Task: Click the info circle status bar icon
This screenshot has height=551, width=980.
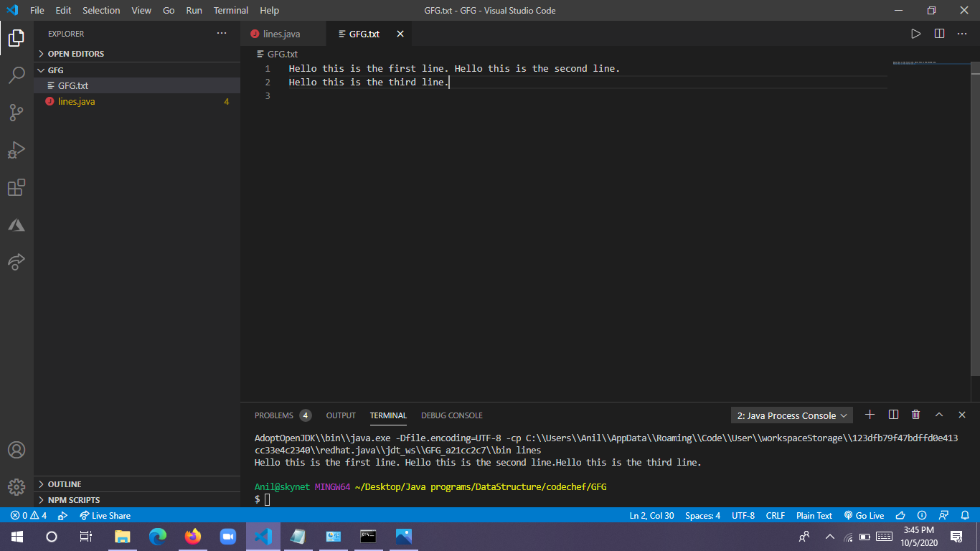Action: pyautogui.click(x=923, y=515)
